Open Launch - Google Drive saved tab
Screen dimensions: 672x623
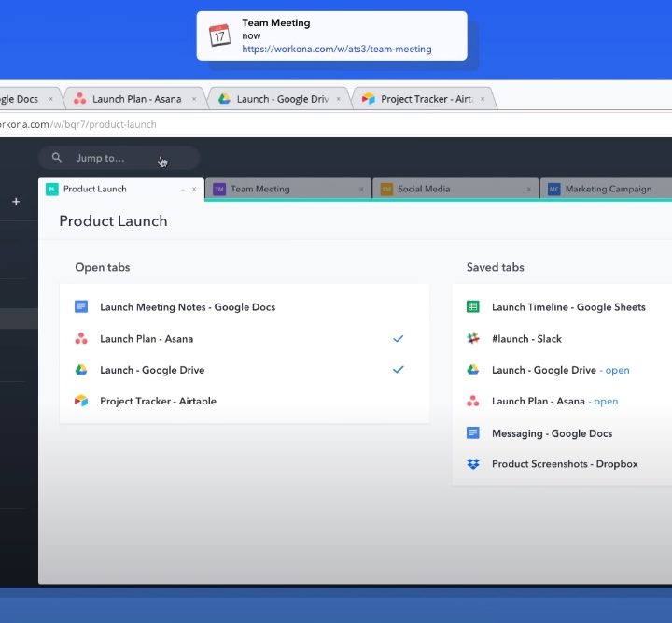544,370
